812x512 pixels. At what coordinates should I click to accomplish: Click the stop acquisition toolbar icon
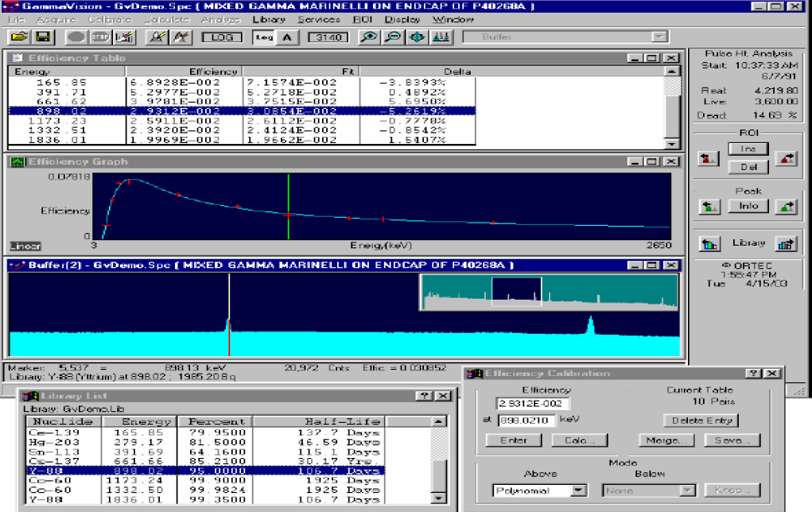coord(99,37)
